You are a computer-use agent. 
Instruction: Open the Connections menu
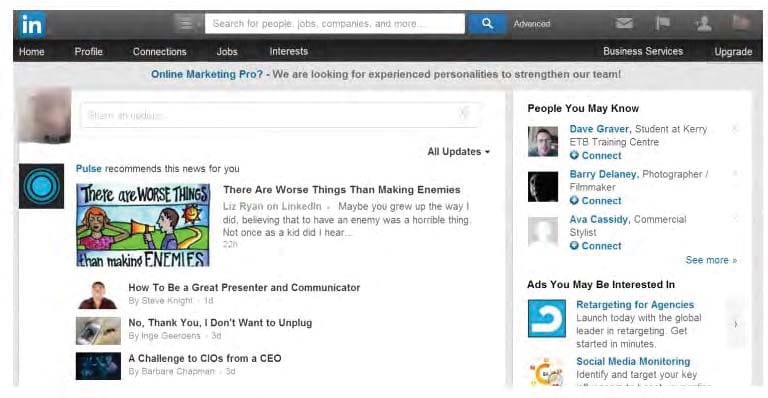[x=160, y=51]
